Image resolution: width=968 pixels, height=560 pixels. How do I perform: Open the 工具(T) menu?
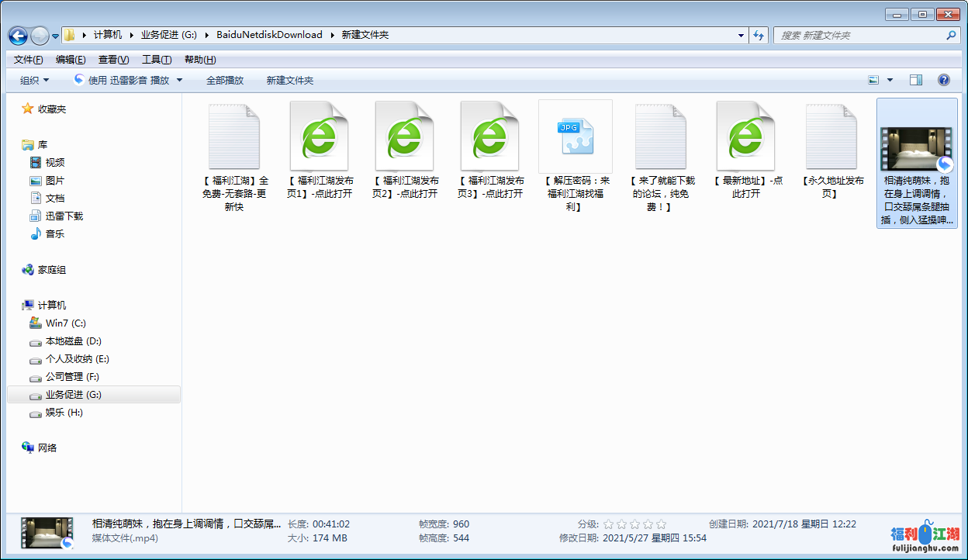point(157,60)
